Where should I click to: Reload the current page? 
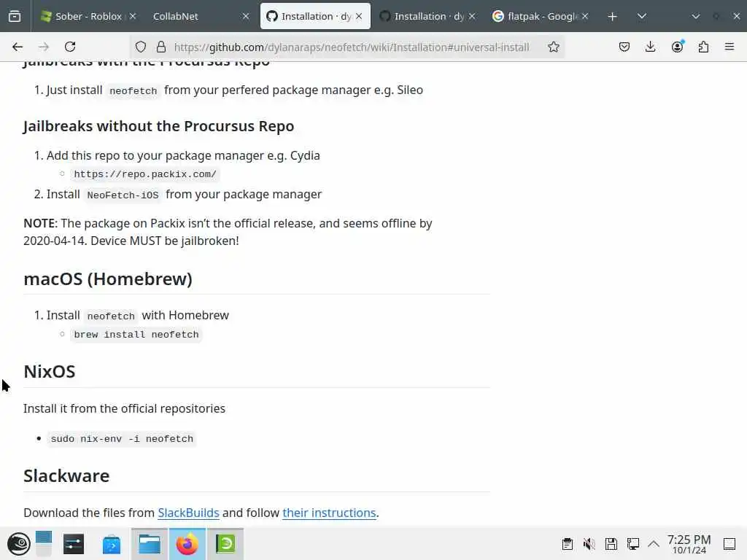point(70,47)
